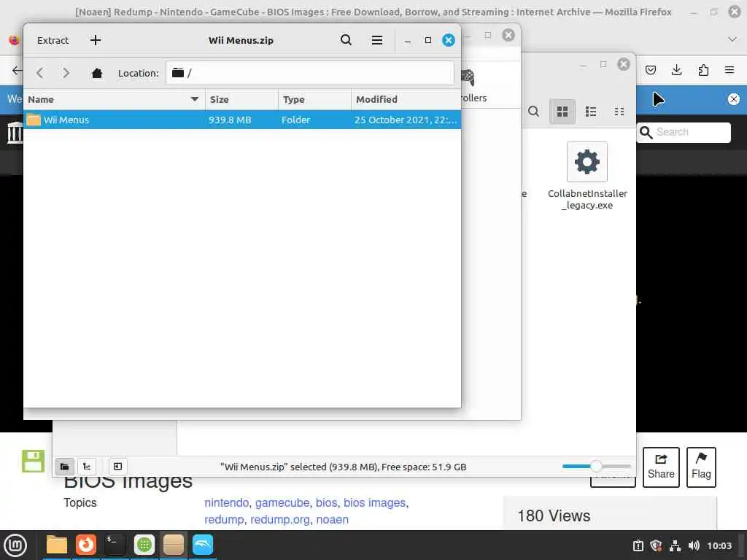Image resolution: width=747 pixels, height=560 pixels.
Task: Switch to the archive manager taskbar icon
Action: (x=174, y=545)
